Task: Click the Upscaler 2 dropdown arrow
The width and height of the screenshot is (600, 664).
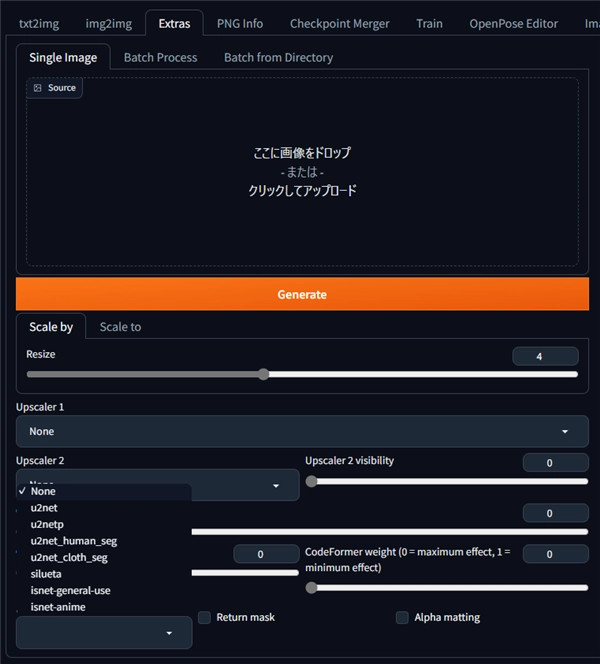Action: (276, 486)
